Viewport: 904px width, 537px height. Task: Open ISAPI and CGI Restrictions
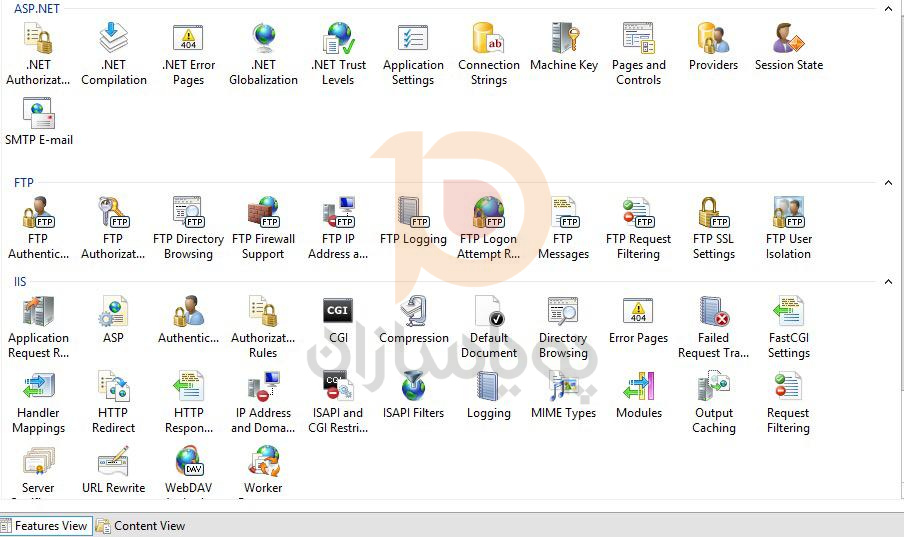pyautogui.click(x=338, y=403)
